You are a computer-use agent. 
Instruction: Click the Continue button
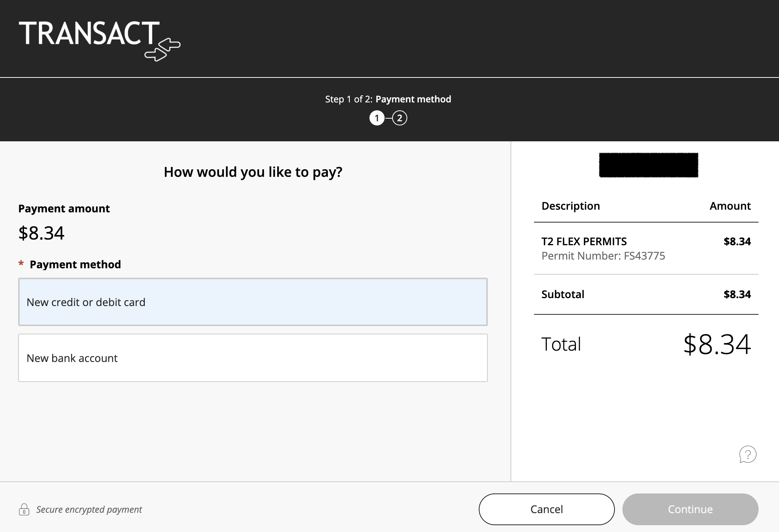(691, 509)
